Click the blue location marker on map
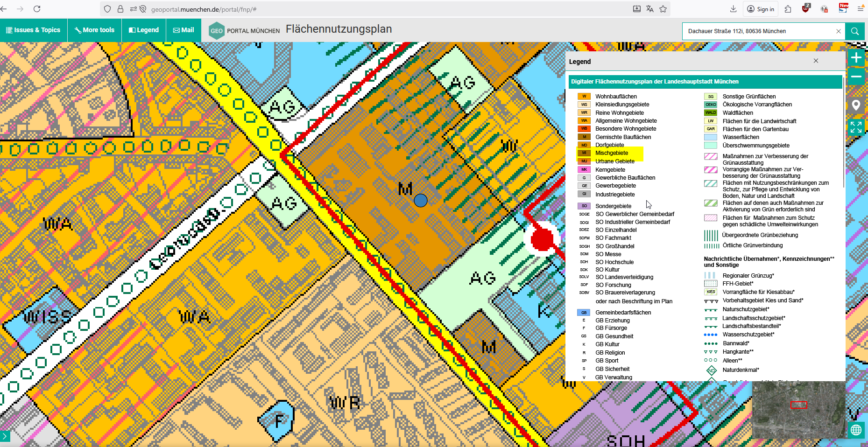 point(420,201)
